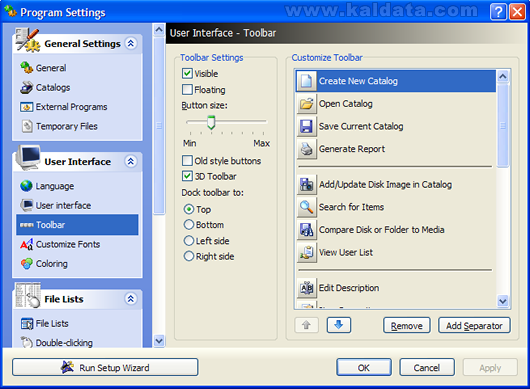
Task: Open the Temporary Files page
Action: pyautogui.click(x=67, y=126)
